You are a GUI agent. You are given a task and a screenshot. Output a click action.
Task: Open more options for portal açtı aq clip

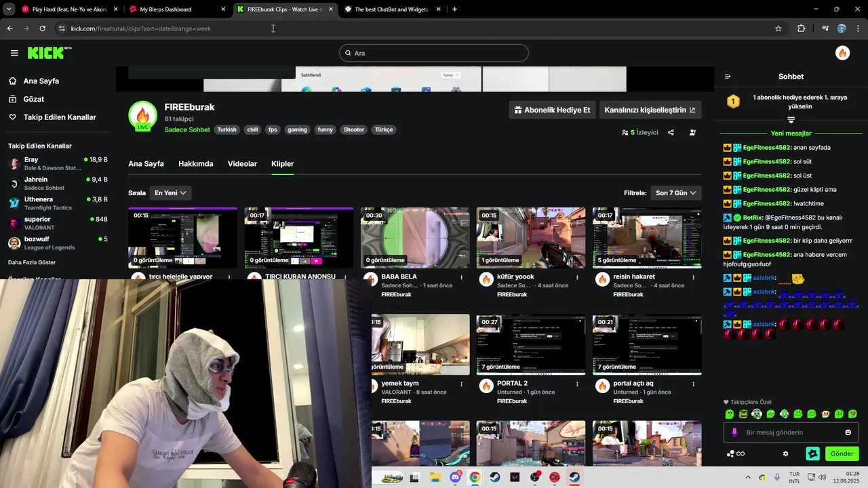694,384
